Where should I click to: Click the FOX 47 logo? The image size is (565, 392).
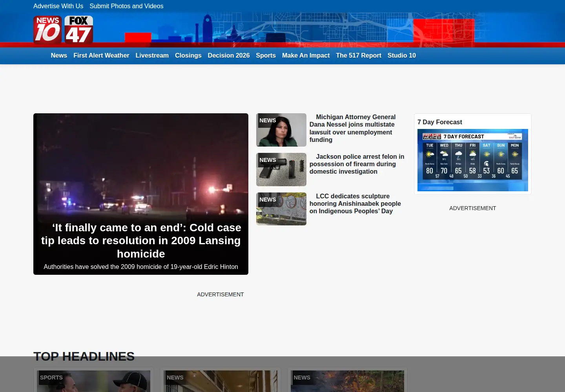[79, 29]
